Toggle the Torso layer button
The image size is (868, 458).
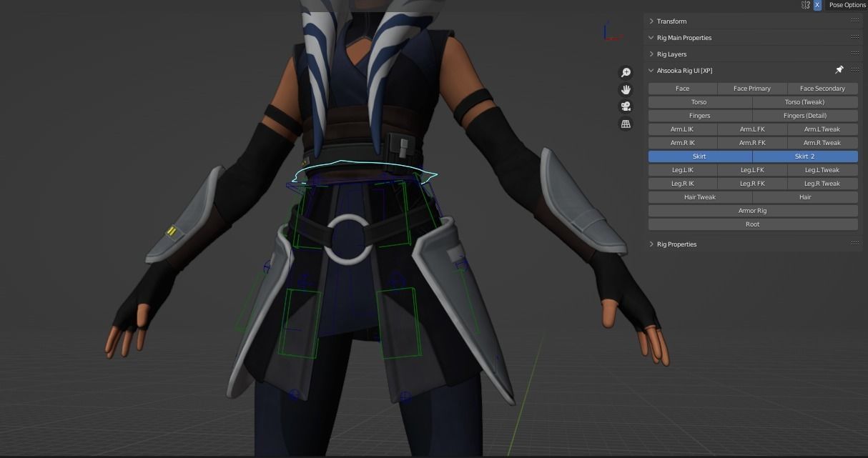click(x=700, y=102)
